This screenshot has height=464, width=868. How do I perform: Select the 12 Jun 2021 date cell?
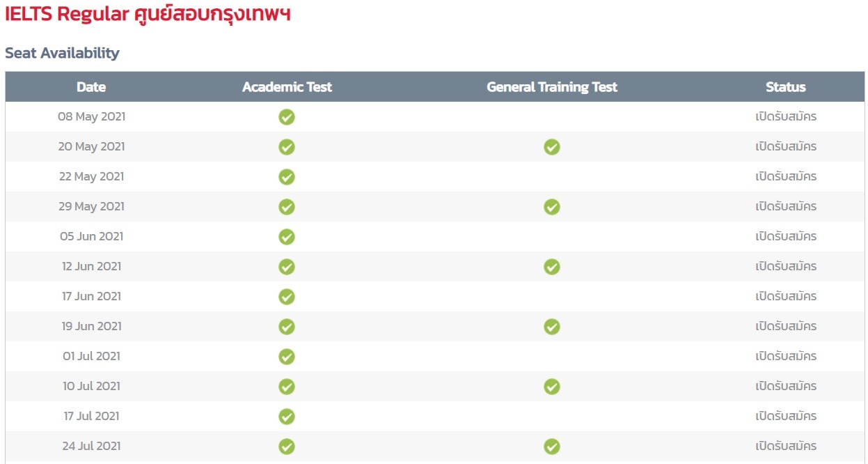pyautogui.click(x=92, y=267)
